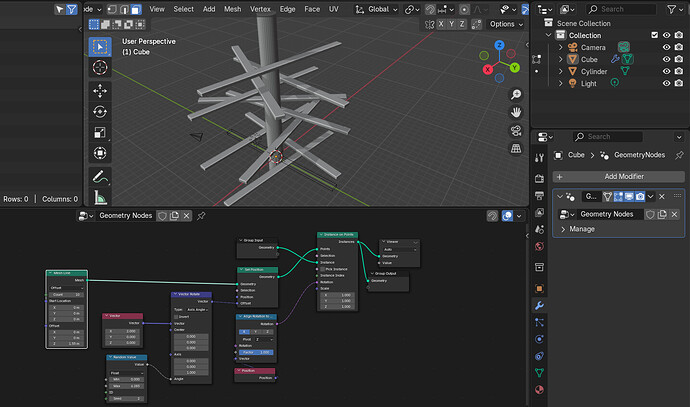This screenshot has height=407, width=690.
Task: Open the Add menu
Action: coord(209,9)
